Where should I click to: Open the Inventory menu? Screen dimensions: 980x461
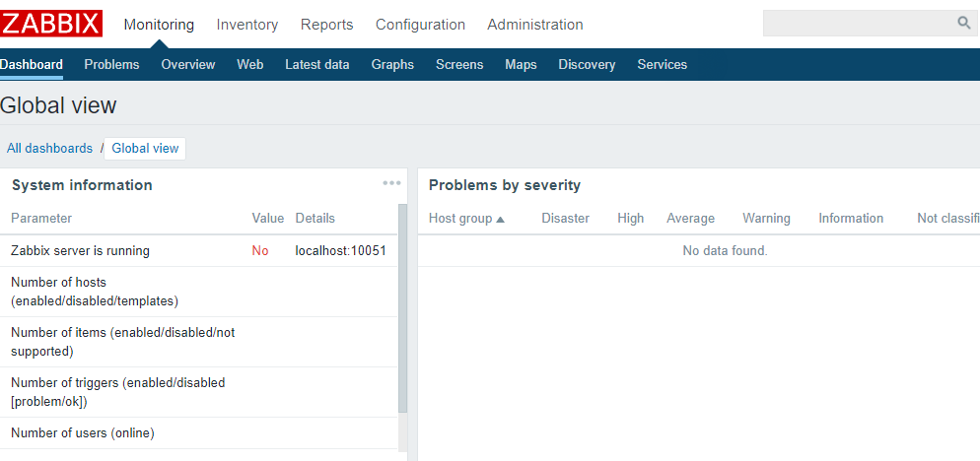pyautogui.click(x=247, y=25)
